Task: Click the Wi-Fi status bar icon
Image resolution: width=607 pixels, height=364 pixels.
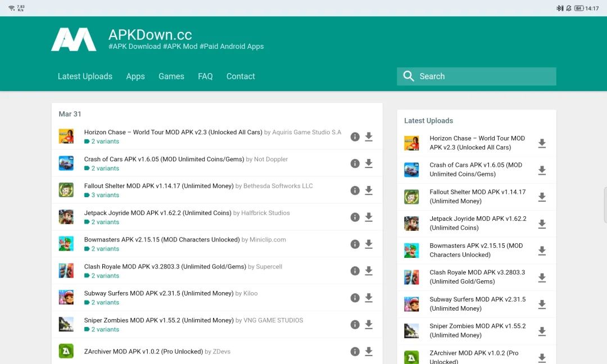Action: (12, 8)
